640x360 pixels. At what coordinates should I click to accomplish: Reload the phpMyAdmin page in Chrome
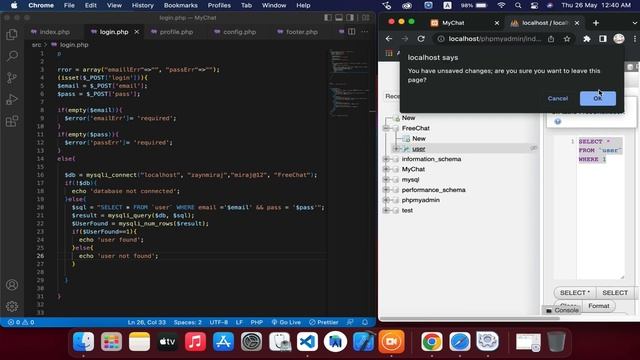(x=421, y=39)
